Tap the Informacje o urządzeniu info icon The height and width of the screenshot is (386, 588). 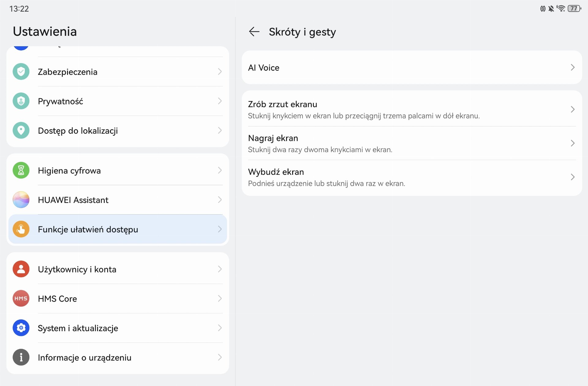tap(21, 357)
